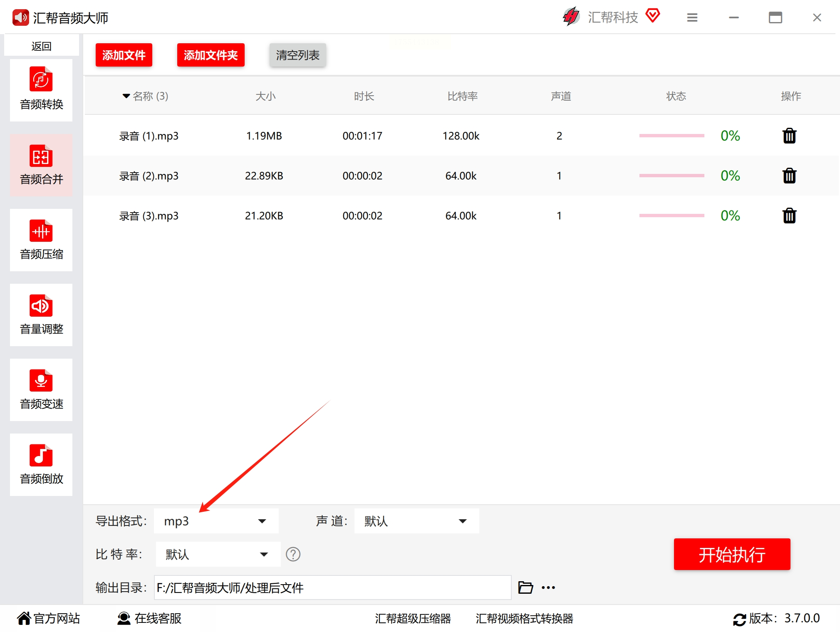Remove 录音 (3).mp3 using trash icon
The width and height of the screenshot is (840, 632).
tap(789, 216)
